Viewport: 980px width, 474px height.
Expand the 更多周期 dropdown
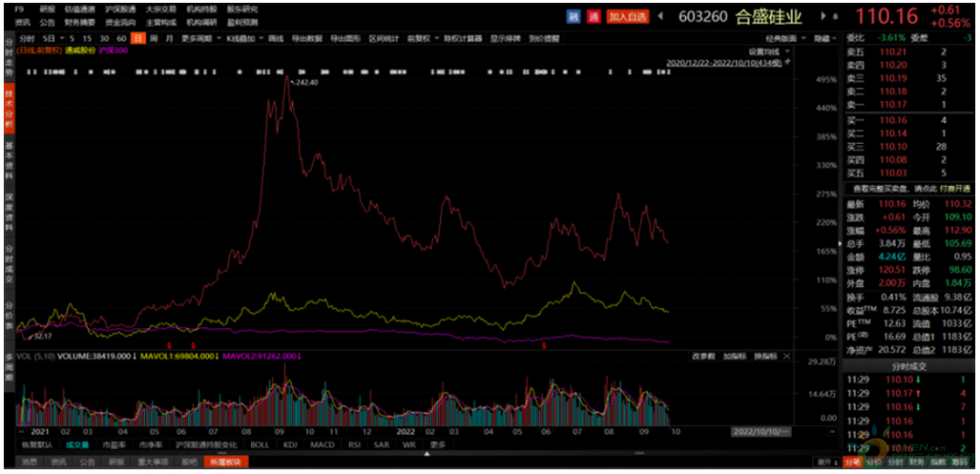[200, 36]
